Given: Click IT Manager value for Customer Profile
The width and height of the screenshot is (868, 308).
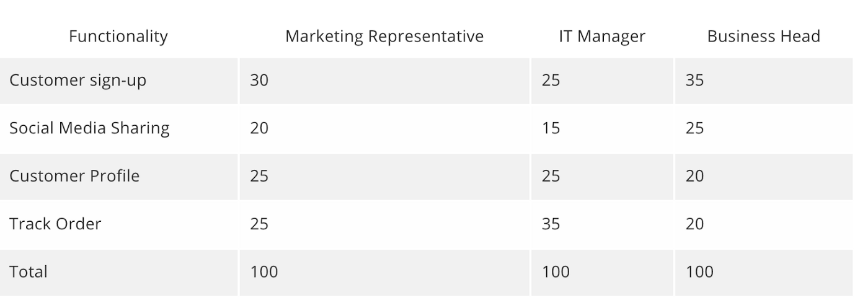Looking at the screenshot, I should pos(551,176).
